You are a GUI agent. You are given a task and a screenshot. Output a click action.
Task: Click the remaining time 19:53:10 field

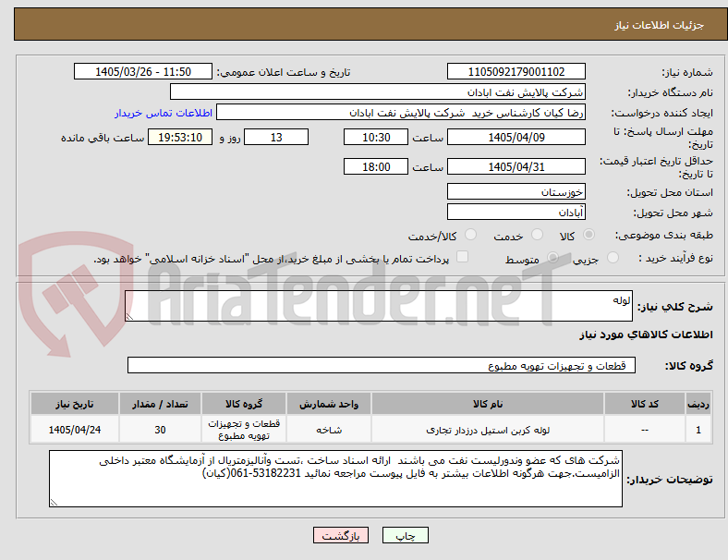pyautogui.click(x=180, y=137)
